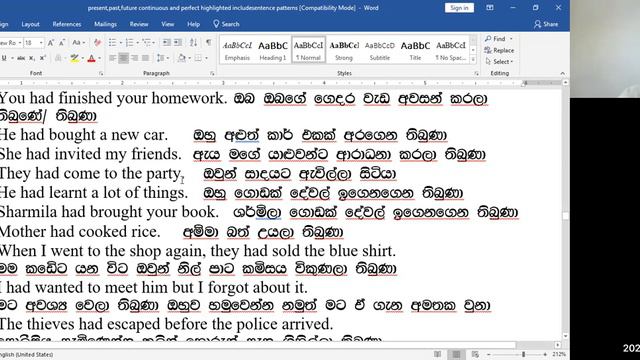
Task: Apply subscript formatting
Action: 32,58
